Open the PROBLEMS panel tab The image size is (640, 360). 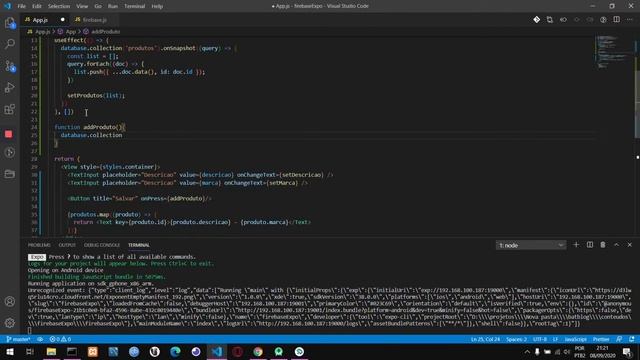click(39, 245)
